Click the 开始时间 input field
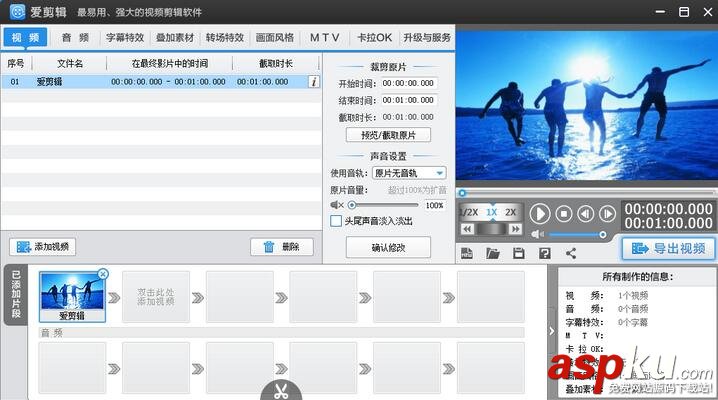Image resolution: width=718 pixels, height=400 pixels. pyautogui.click(x=408, y=83)
